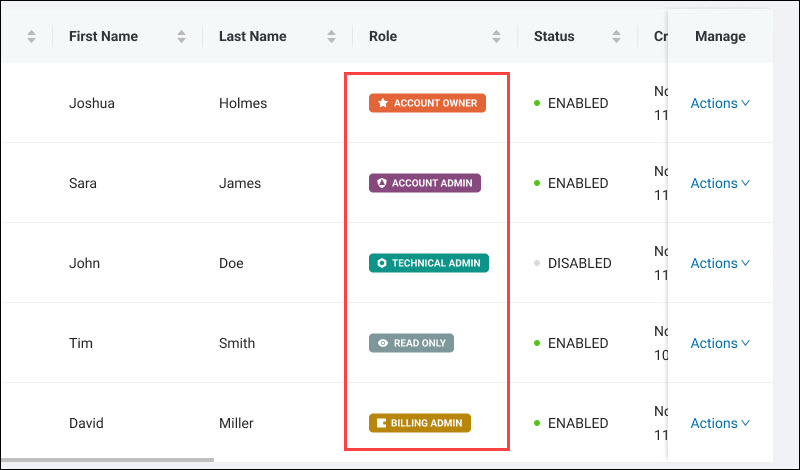Sort by Last Name using sort arrows

pyautogui.click(x=331, y=36)
